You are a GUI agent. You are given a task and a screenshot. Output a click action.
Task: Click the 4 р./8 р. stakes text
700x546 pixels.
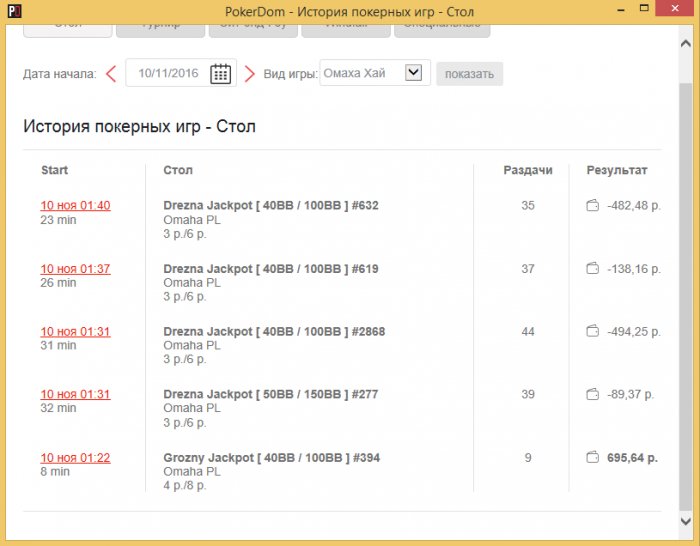(x=185, y=485)
